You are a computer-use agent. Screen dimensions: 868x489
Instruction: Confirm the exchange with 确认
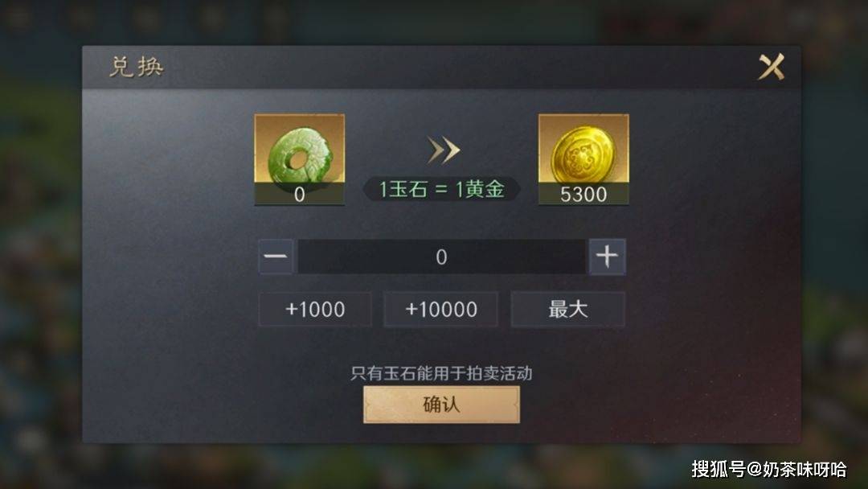click(441, 405)
